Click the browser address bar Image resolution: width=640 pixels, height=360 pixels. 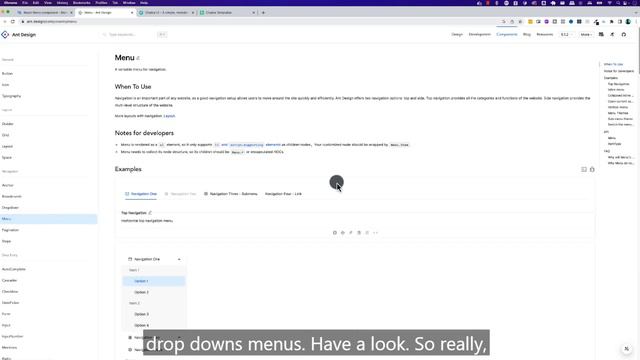[261, 22]
